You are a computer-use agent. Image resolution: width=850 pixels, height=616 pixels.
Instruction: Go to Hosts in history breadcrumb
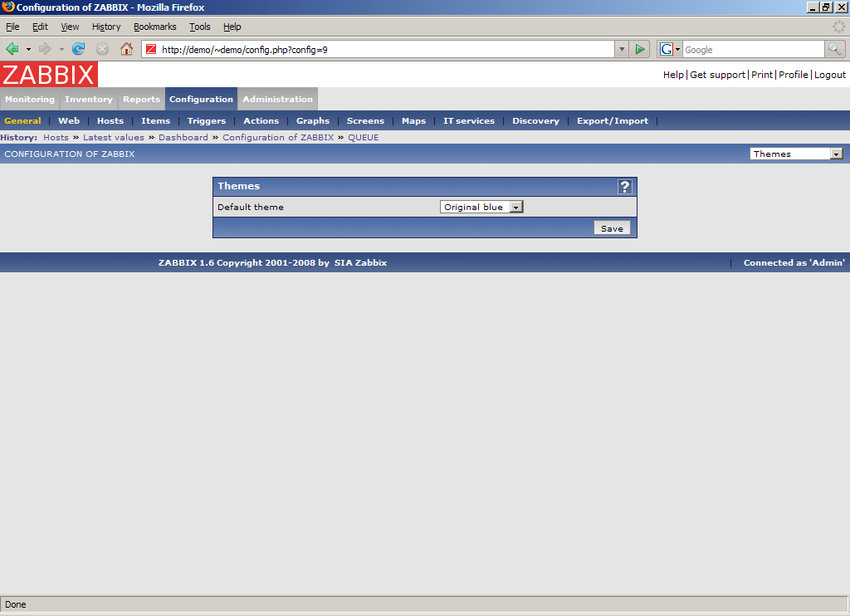pyautogui.click(x=56, y=138)
